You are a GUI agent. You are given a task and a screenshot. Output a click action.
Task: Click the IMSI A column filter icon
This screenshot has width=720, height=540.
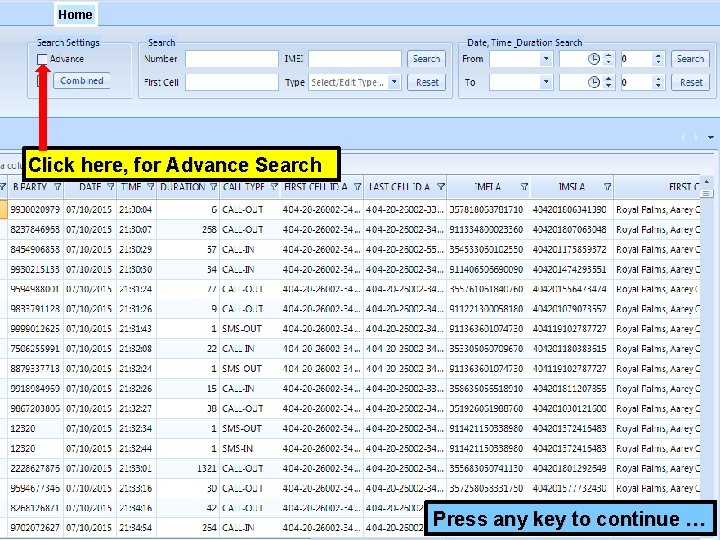tap(606, 187)
